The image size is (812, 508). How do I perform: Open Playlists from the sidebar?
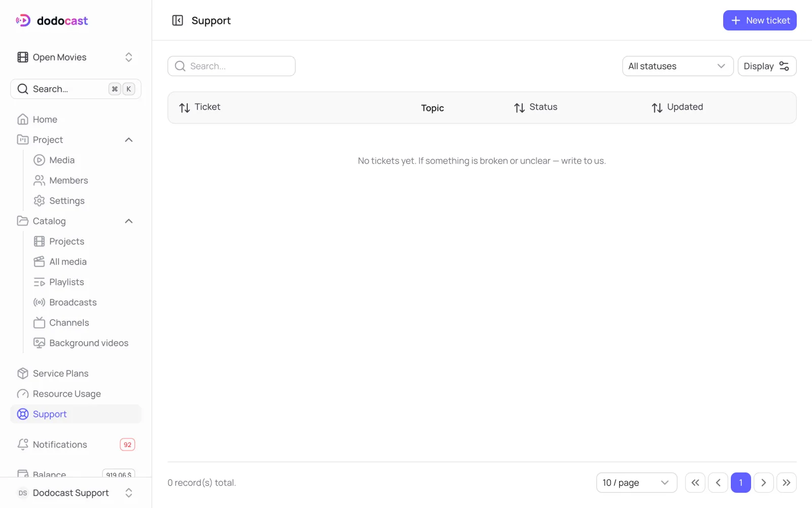point(84,282)
